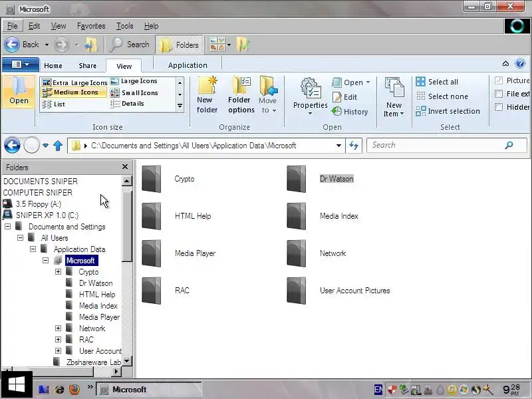Toggle the Hidden items checkbox
This screenshot has height=399, width=532.
[499, 107]
